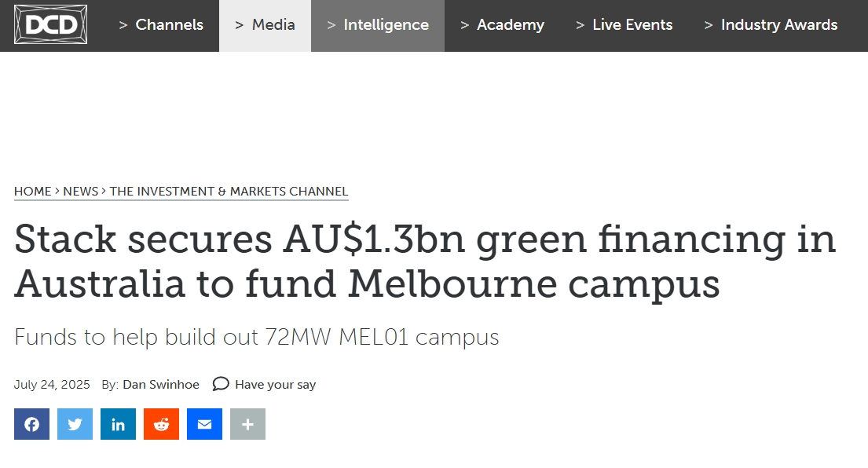
Task: Open the Academy menu
Action: click(502, 25)
